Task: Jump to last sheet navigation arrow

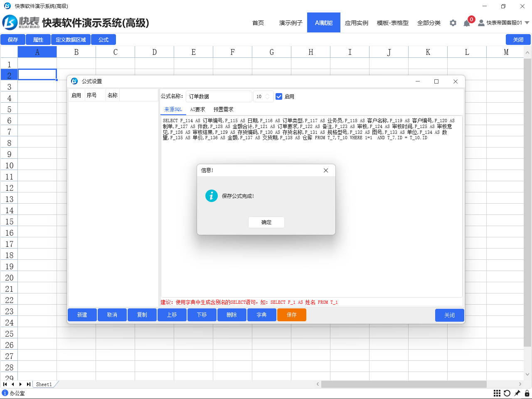Action: click(x=28, y=384)
